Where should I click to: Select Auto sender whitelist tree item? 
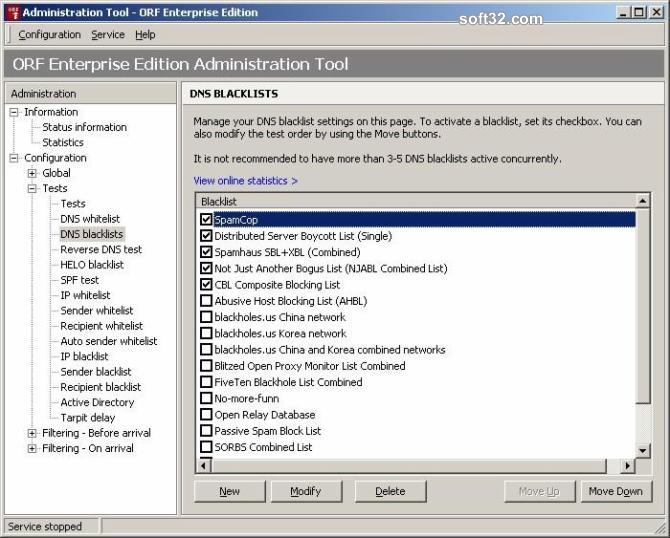(x=109, y=341)
